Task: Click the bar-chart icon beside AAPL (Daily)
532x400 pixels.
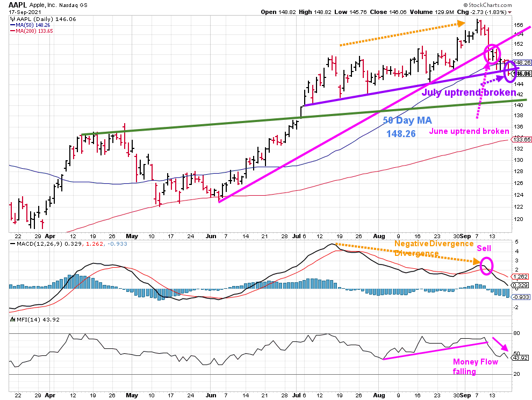Action: [12, 19]
